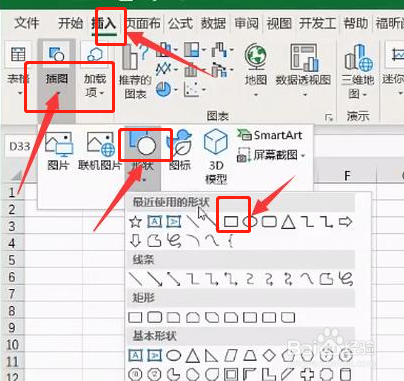The width and height of the screenshot is (404, 381).
Task: Pick the triangle in recently used shapes
Action: pos(288,222)
